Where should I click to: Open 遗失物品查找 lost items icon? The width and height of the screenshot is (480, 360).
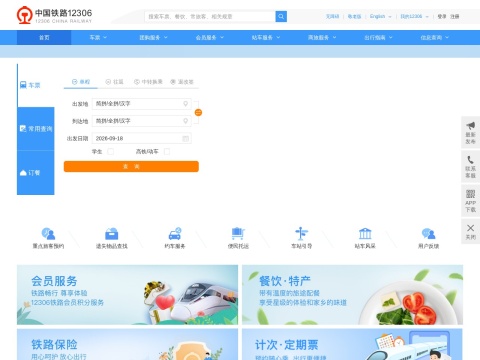pos(112,234)
